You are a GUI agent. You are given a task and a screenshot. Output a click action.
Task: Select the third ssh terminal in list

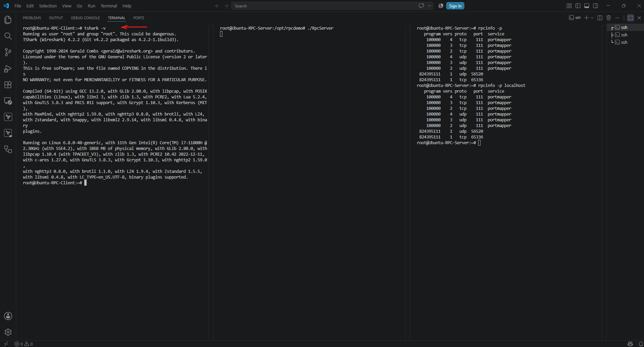(x=625, y=42)
